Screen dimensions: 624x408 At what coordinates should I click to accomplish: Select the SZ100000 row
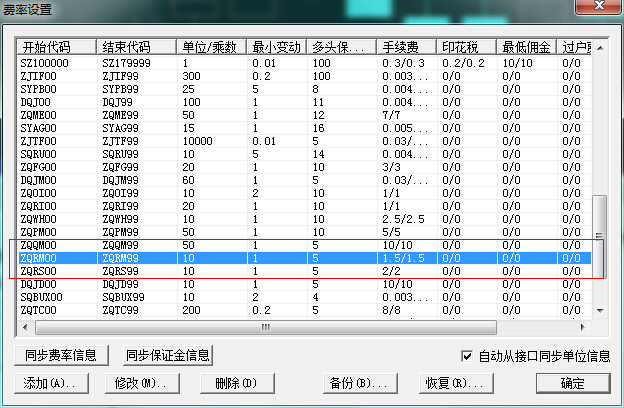tap(305, 63)
